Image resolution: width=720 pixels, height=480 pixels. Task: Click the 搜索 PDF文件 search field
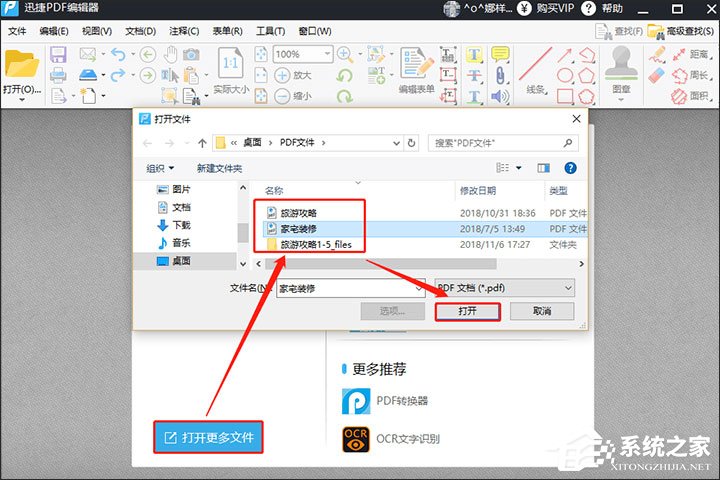(x=503, y=143)
